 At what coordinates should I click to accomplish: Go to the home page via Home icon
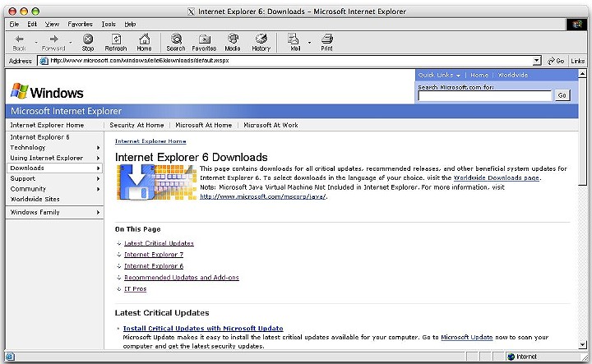click(x=144, y=39)
